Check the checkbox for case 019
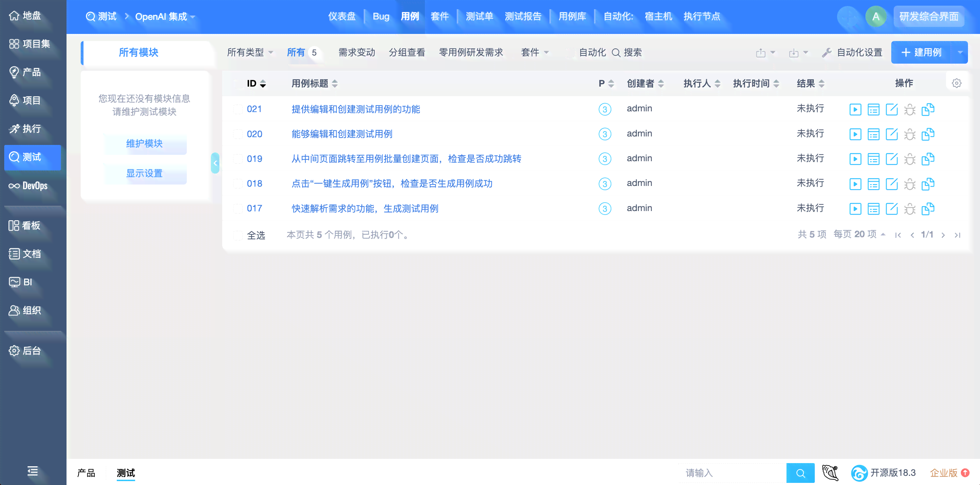980x485 pixels. point(238,159)
